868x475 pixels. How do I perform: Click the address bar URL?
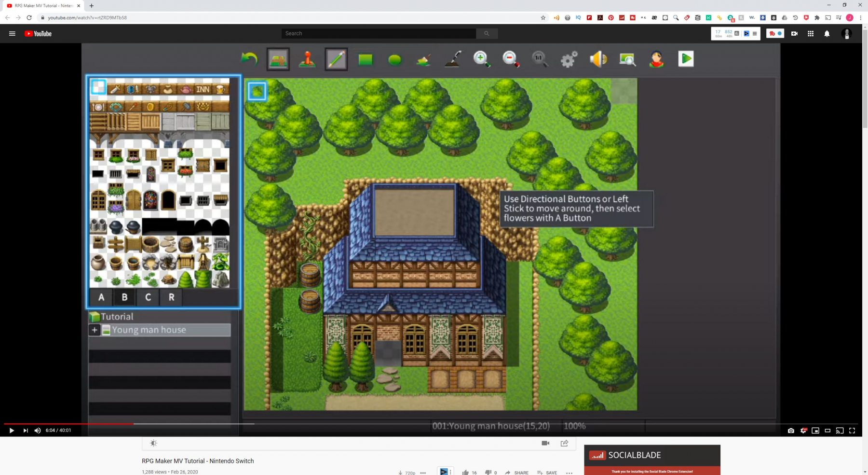pos(87,17)
